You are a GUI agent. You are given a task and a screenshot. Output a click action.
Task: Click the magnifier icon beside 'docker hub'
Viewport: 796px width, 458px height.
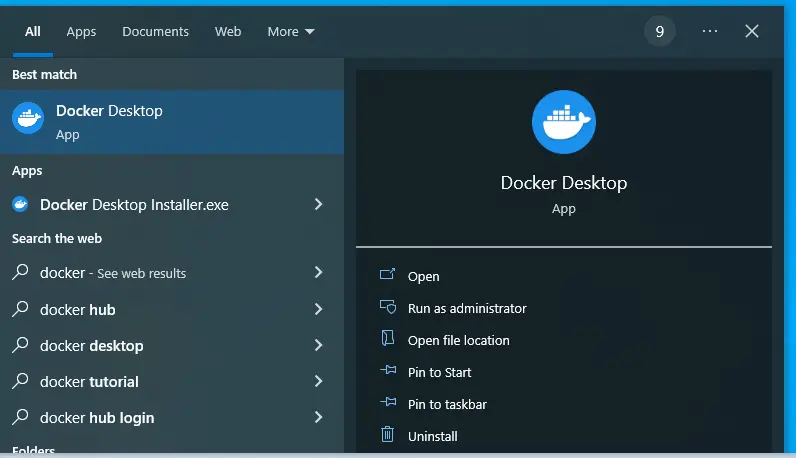(20, 309)
